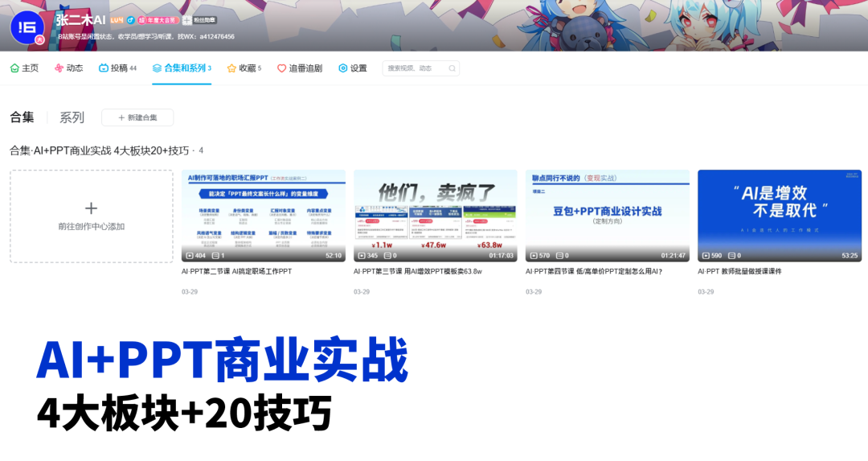Click title AI·PPT第四节课 低/高单价PPT定制怎么用AI
Image resolution: width=868 pixels, height=461 pixels.
pos(594,271)
